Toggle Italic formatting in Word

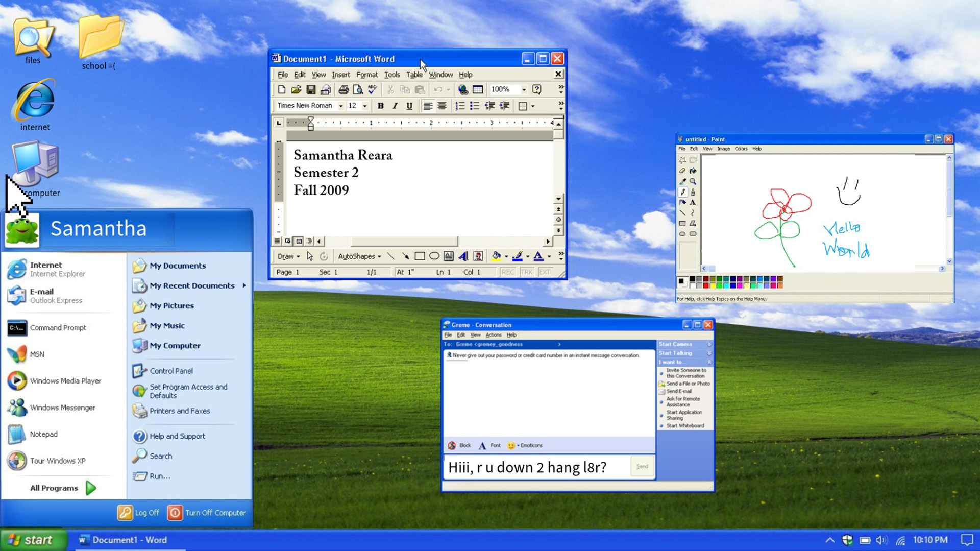tap(395, 106)
